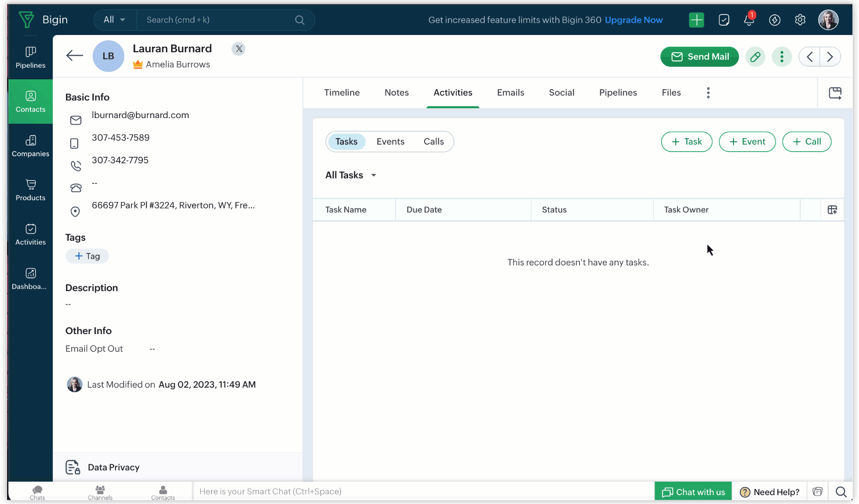Expand the All search filter dropdown

pos(114,20)
